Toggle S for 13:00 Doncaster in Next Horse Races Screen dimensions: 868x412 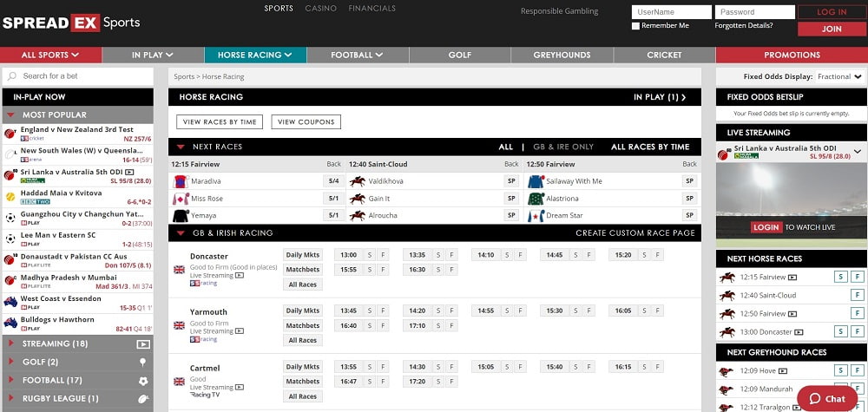tap(841, 332)
